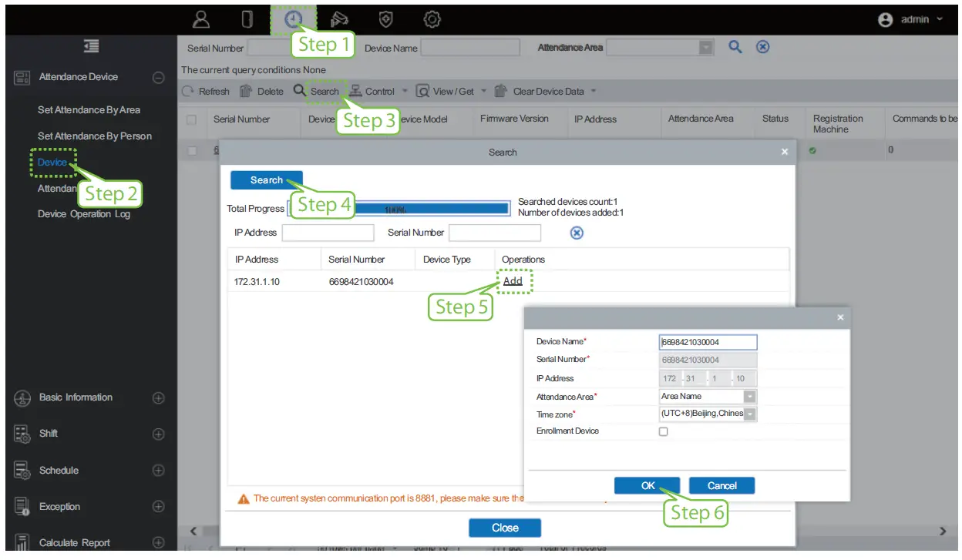This screenshot has height=560, width=962.
Task: Click the Schedule section icon
Action: click(22, 471)
